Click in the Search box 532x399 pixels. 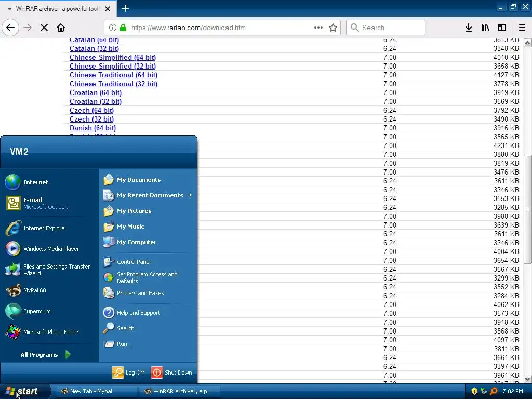pyautogui.click(x=386, y=28)
